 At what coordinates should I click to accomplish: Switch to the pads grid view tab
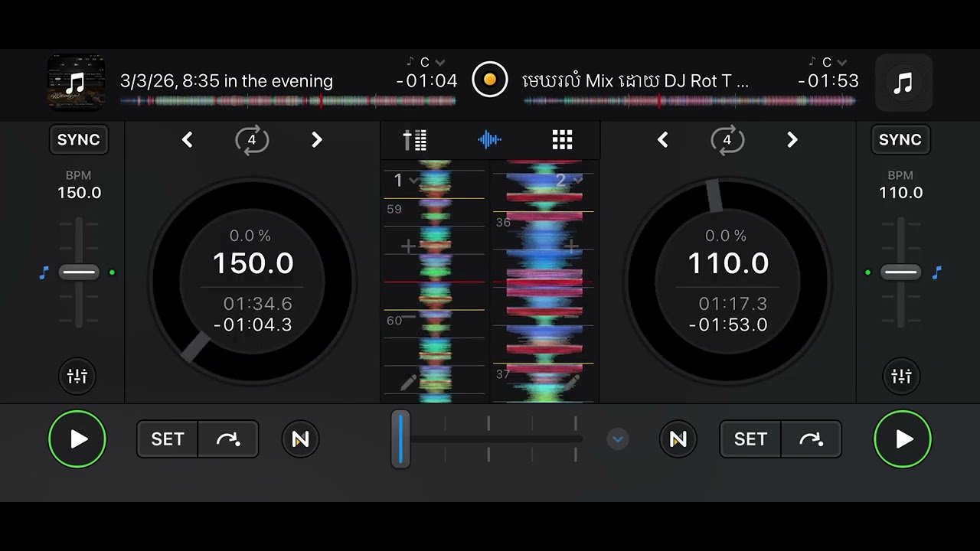[x=563, y=140]
